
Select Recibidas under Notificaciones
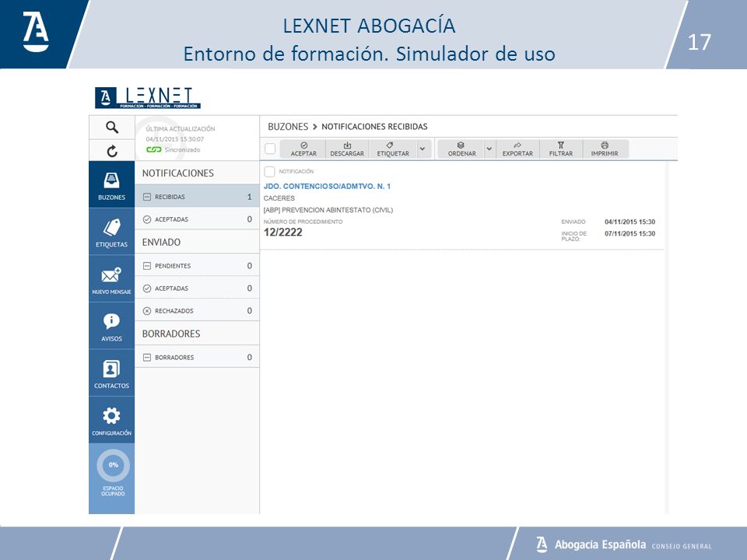[197, 197]
